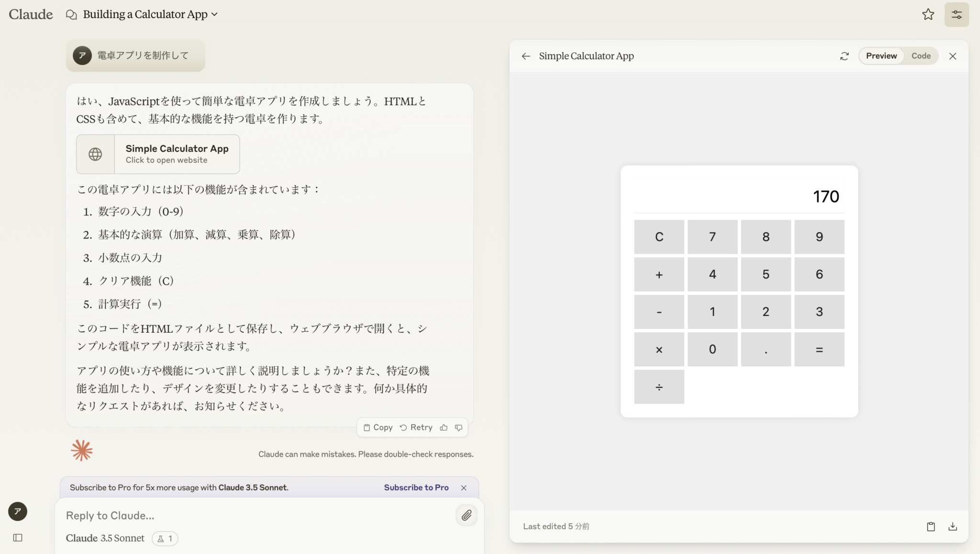Image resolution: width=980 pixels, height=554 pixels.
Task: Copy the assistant response
Action: (378, 428)
